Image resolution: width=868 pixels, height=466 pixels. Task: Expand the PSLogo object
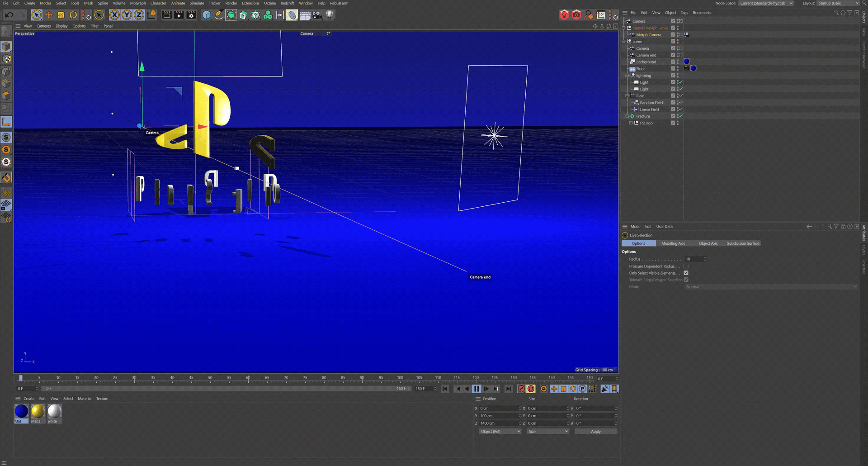click(631, 123)
